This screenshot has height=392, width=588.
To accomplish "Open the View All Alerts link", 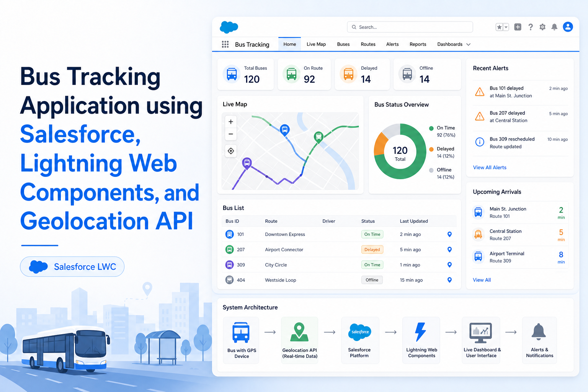I will (x=490, y=168).
